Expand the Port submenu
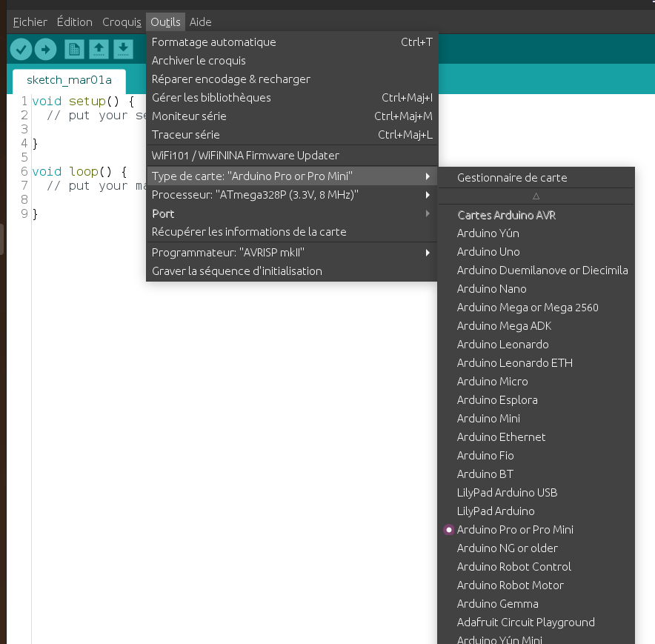This screenshot has height=644, width=655. click(x=292, y=213)
